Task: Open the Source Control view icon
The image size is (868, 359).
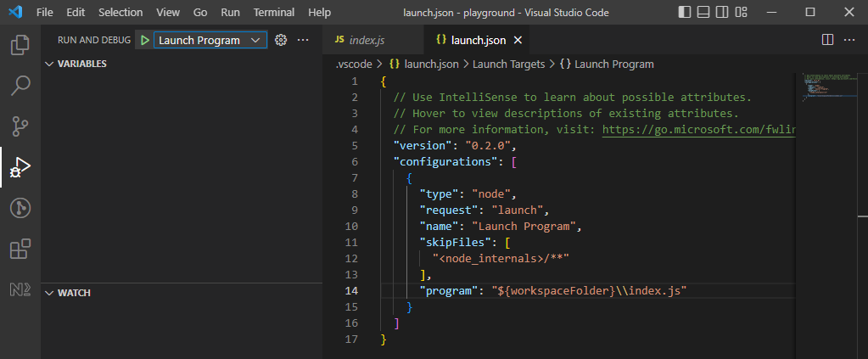Action: (x=20, y=126)
